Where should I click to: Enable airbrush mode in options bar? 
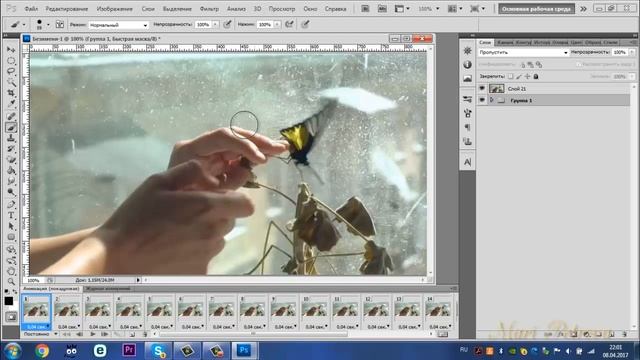point(289,24)
